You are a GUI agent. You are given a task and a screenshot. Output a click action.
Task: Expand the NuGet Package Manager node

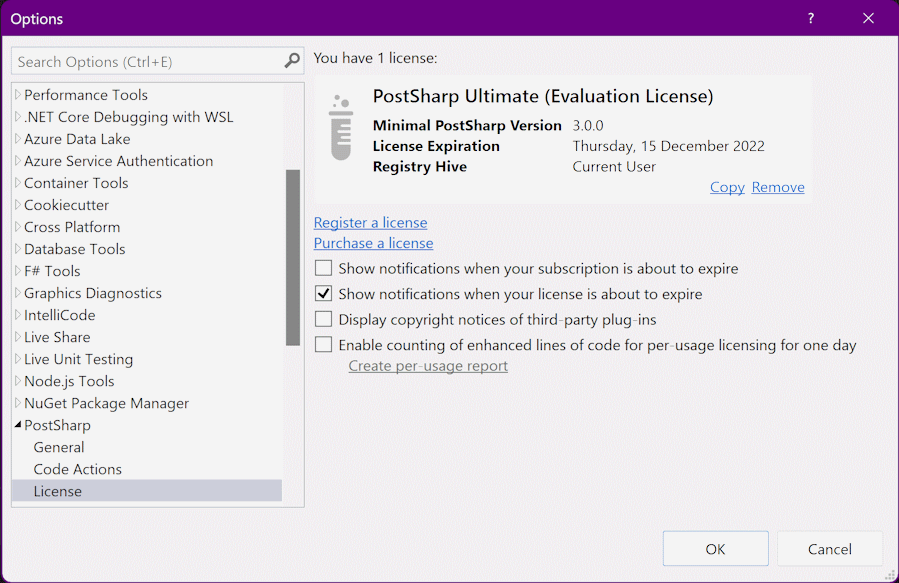pyautogui.click(x=17, y=403)
